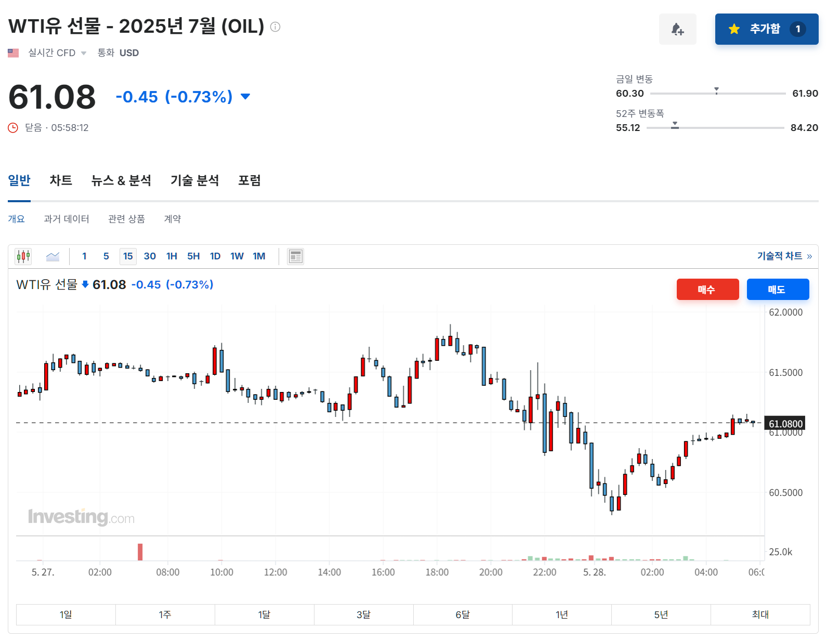
Task: Switch chart interval to 1H
Action: tap(172, 256)
